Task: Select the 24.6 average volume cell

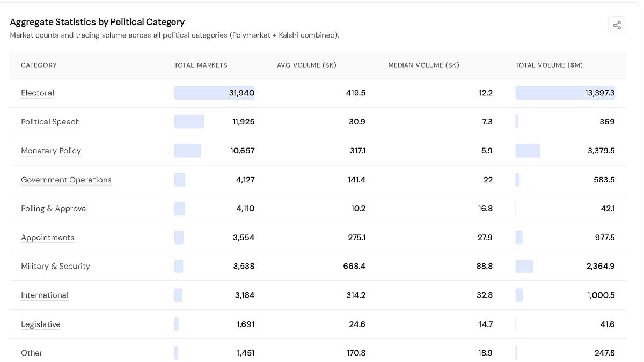Action: point(357,324)
